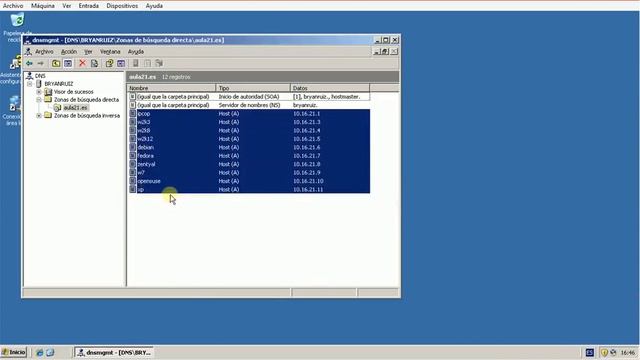
Task: Click the Forward arrow in dnsmgmt toolbar
Action: 40,63
